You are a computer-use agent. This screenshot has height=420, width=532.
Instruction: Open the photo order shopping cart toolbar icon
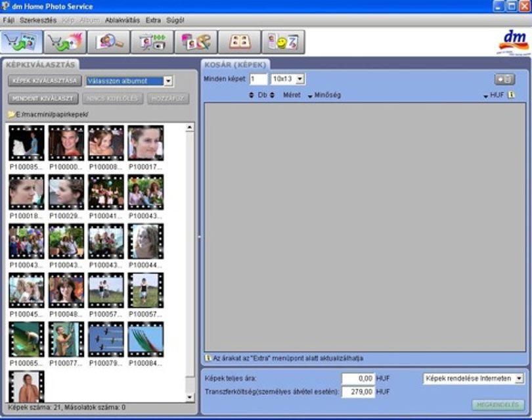click(x=22, y=42)
